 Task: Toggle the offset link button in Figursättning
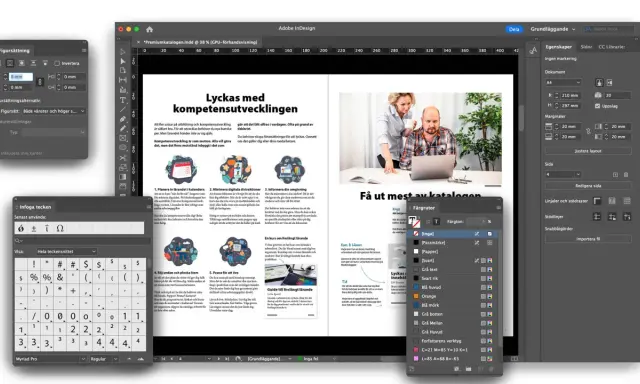[40, 82]
